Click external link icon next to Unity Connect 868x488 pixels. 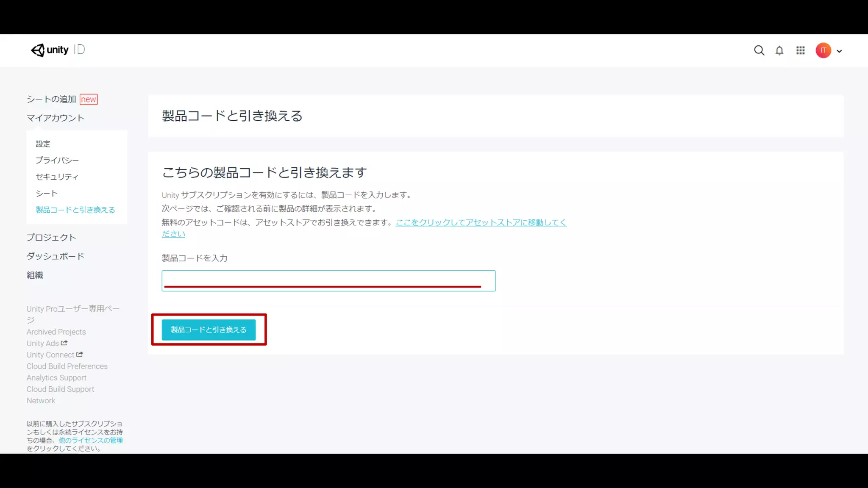pos(79,354)
